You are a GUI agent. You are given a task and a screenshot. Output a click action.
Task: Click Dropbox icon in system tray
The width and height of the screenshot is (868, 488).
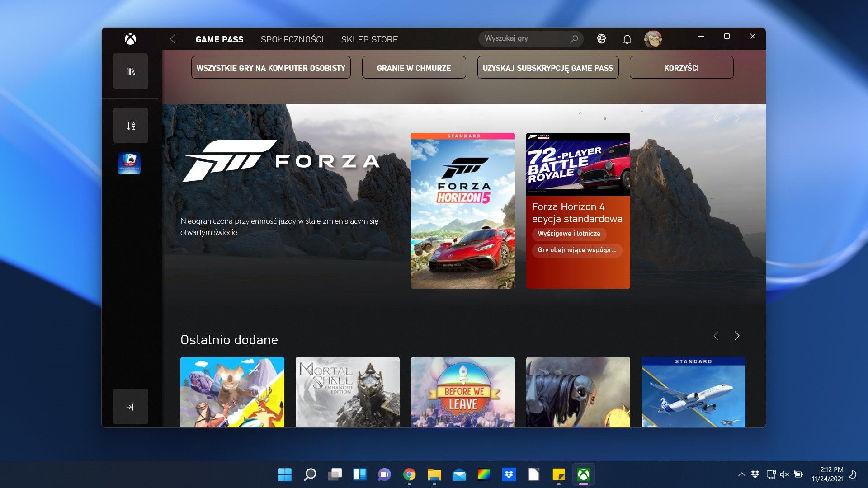[755, 474]
